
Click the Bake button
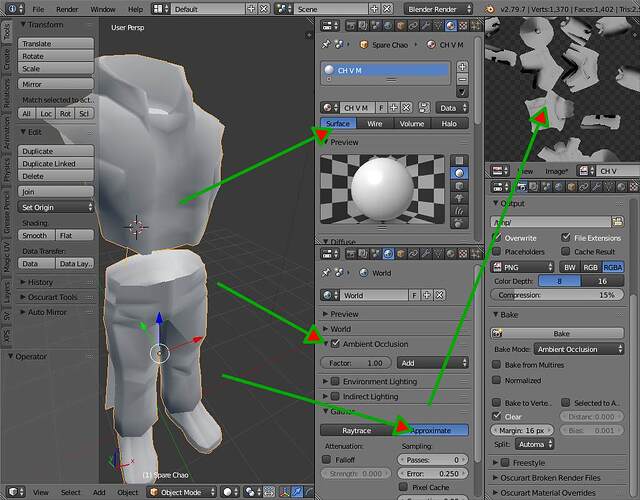(557, 333)
